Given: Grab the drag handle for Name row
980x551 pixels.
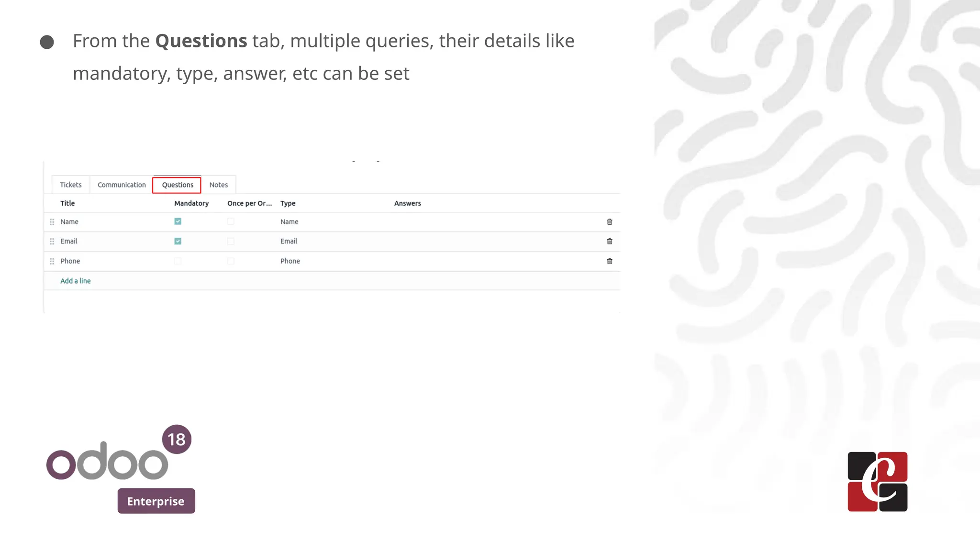Looking at the screenshot, I should click(x=52, y=222).
